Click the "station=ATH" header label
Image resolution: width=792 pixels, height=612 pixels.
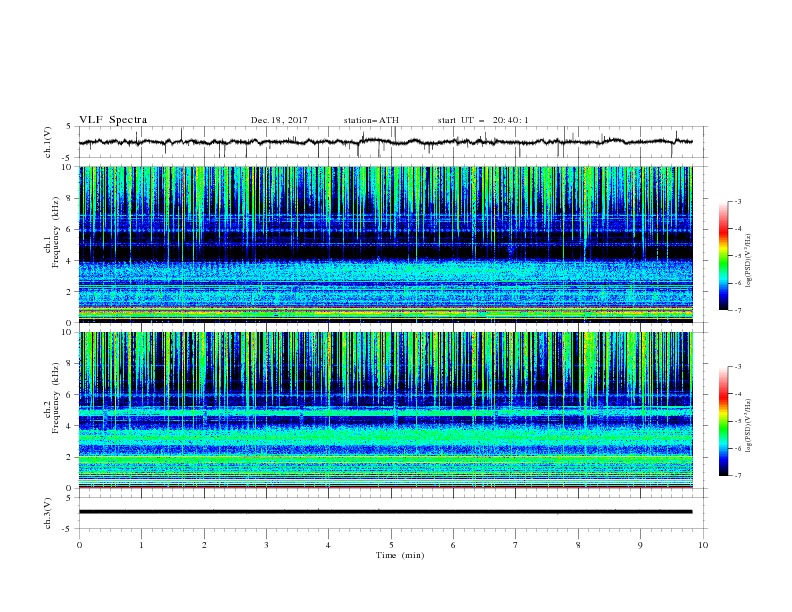(371, 120)
